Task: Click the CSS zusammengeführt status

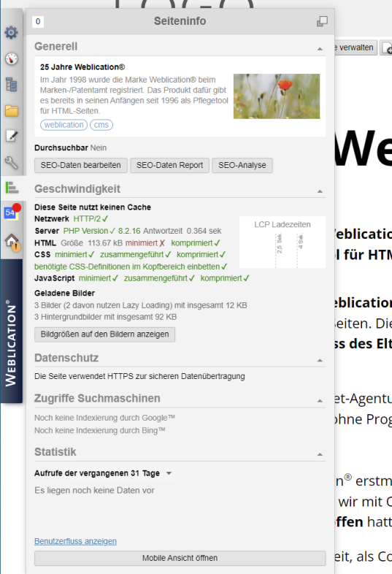Action: [x=136, y=254]
